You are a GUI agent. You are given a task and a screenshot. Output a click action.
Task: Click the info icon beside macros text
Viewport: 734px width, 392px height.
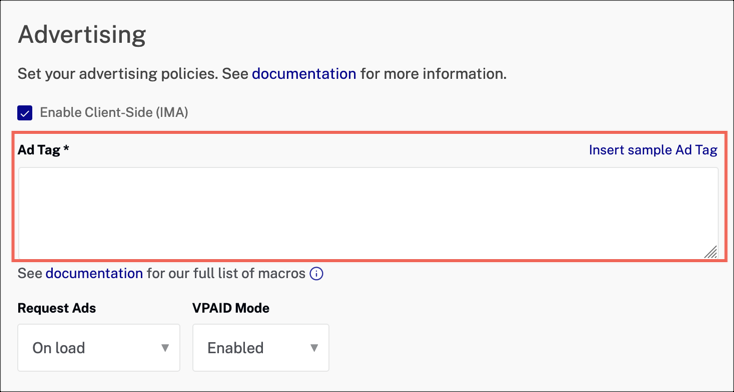tap(316, 274)
